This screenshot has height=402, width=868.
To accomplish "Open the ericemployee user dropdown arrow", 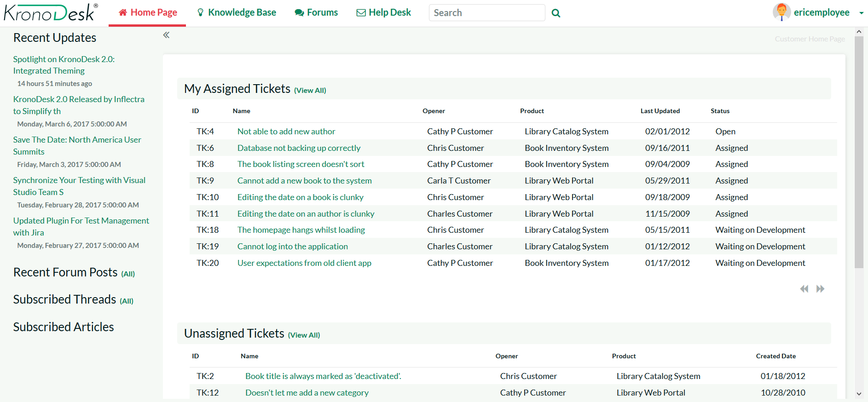I will [861, 13].
